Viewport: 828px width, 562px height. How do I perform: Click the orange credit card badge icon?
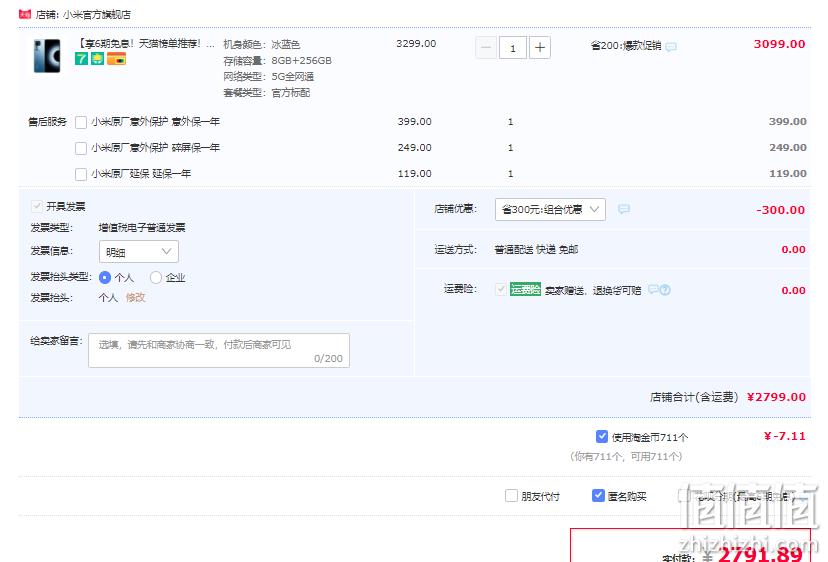116,59
